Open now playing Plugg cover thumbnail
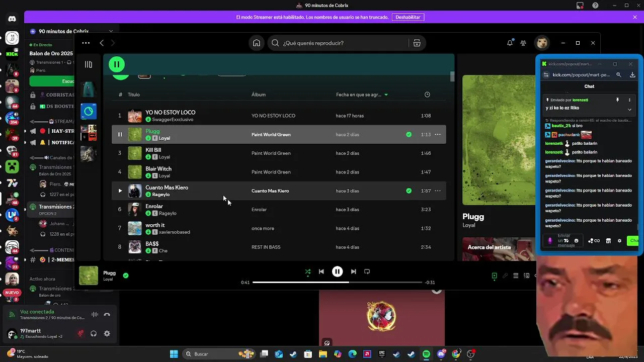The height and width of the screenshot is (362, 644). tap(89, 276)
